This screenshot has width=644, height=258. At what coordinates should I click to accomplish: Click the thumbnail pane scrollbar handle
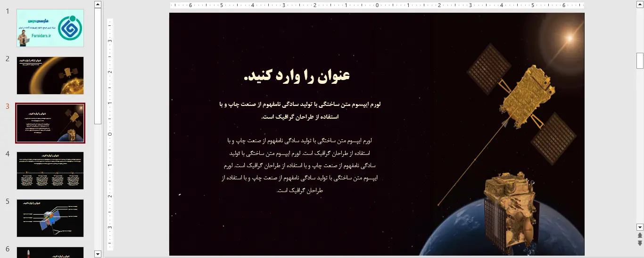pyautogui.click(x=98, y=66)
